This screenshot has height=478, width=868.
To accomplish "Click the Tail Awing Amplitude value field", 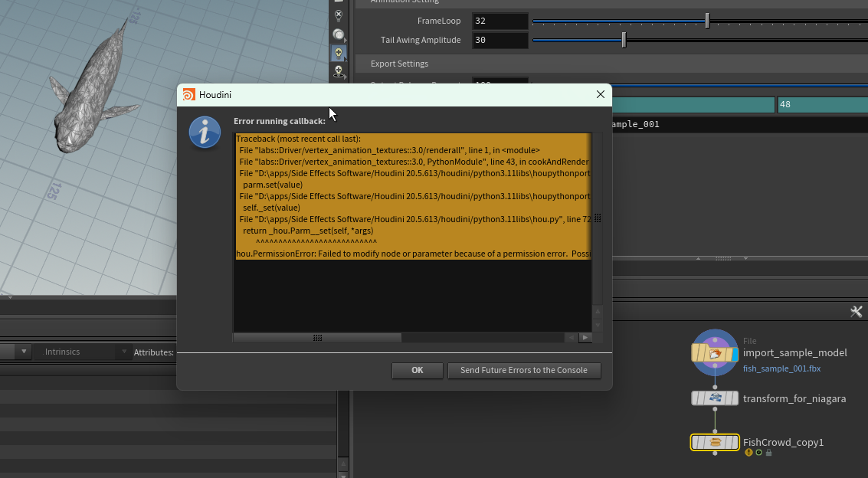I will [x=500, y=40].
